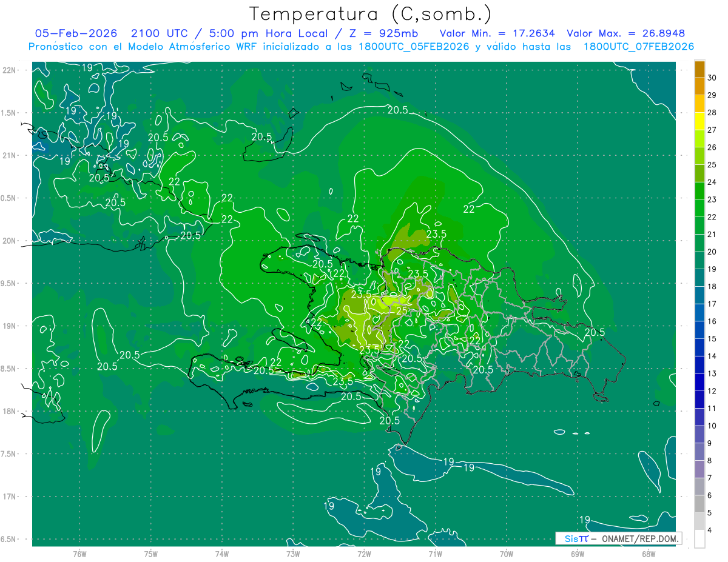
Task: Click the "72W" longitude axis label
Action: pyautogui.click(x=364, y=554)
